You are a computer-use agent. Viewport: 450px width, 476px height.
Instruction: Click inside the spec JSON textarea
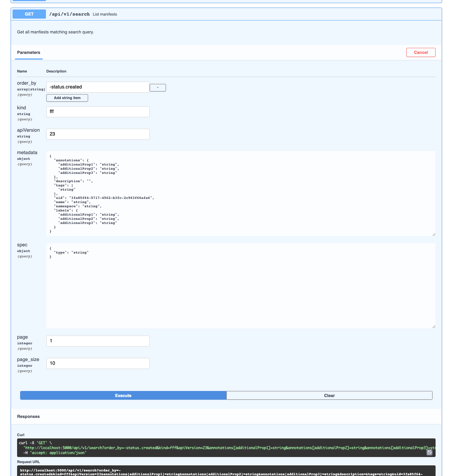point(241,286)
